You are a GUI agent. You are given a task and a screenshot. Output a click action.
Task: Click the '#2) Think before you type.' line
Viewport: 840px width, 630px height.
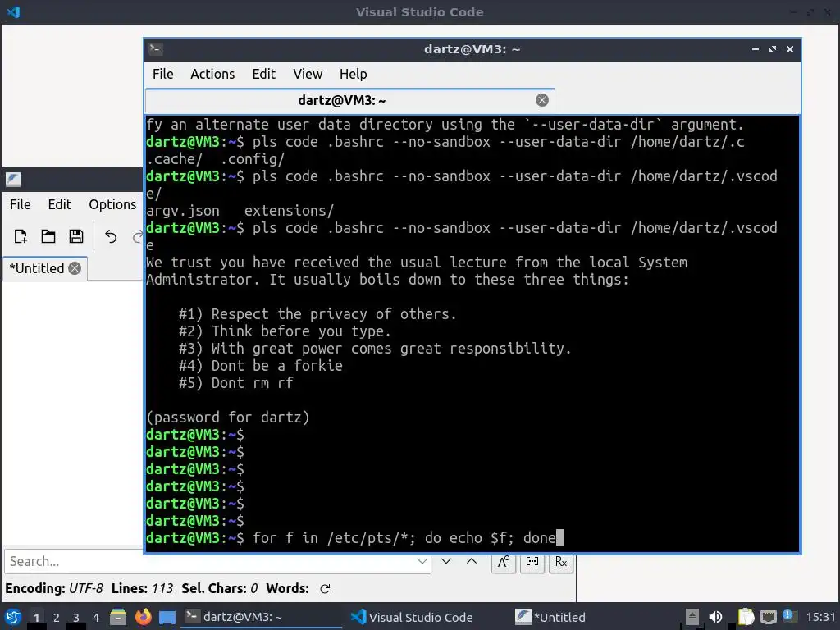[285, 331]
